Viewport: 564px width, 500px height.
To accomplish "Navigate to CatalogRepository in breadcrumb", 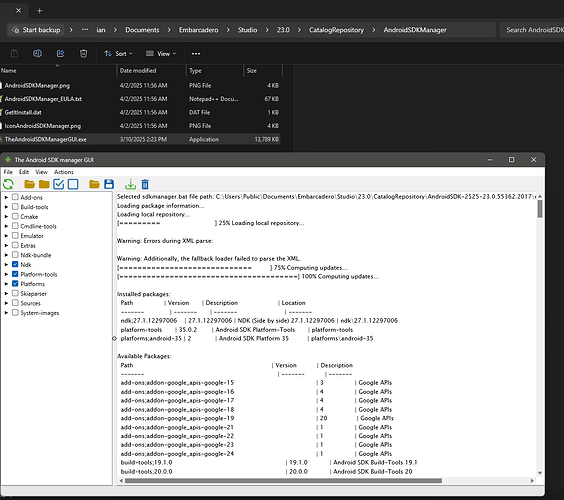I will tap(336, 30).
